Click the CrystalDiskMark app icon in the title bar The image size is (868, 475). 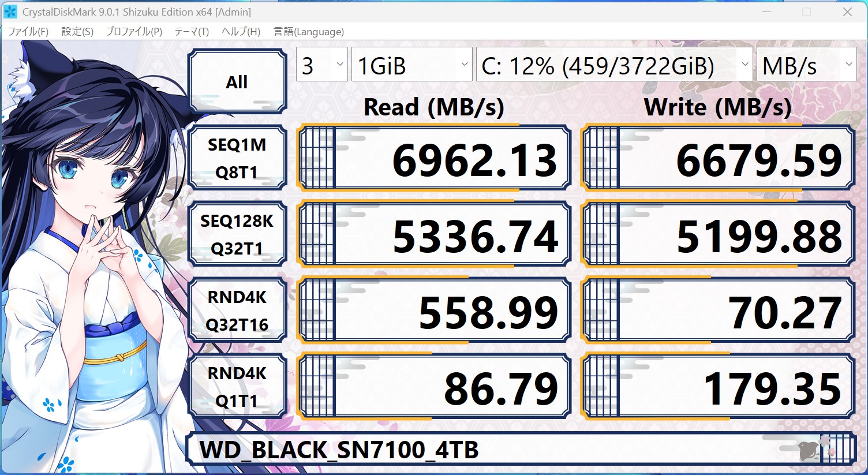[10, 12]
